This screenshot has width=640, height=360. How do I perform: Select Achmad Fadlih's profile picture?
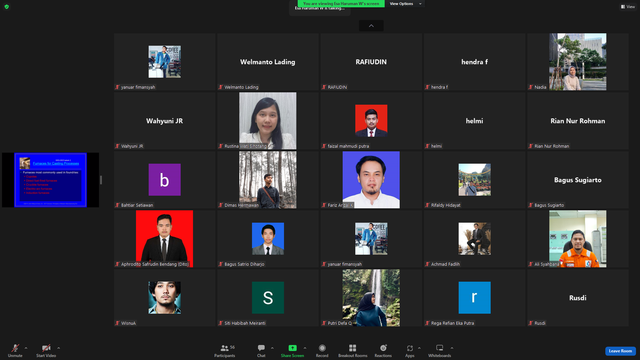coord(474,239)
